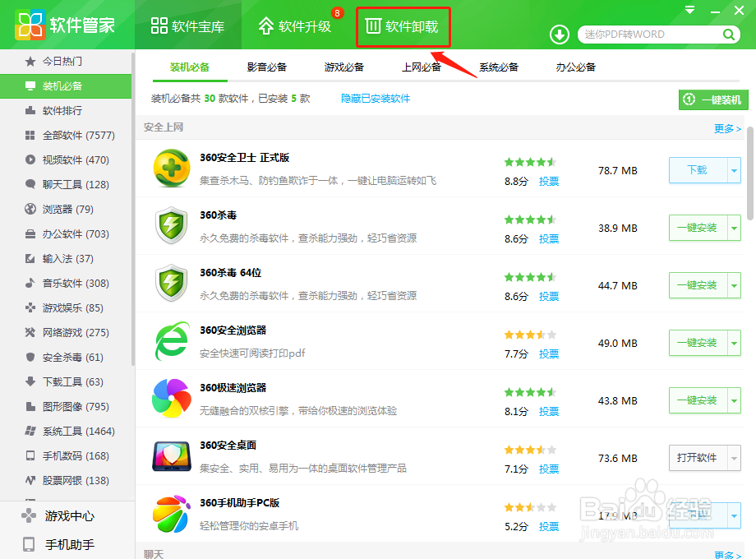The height and width of the screenshot is (559, 756).
Task: Click the music note icon beside 音乐软件
Action: (x=30, y=283)
